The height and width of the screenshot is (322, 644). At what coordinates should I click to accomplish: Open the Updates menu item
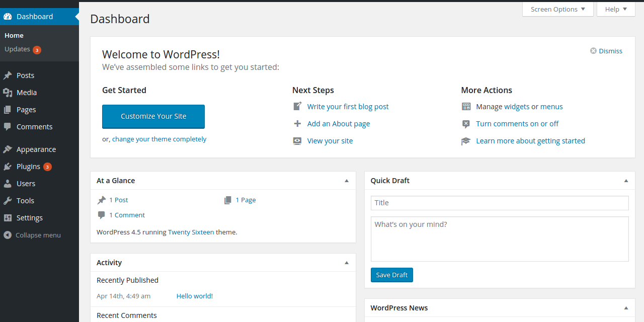(18, 49)
